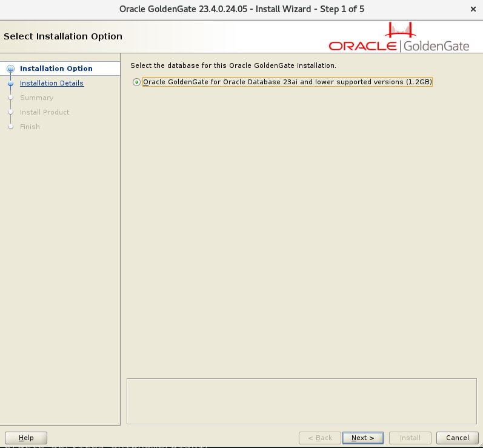The image size is (483, 448).
Task: Click the disabled Install button
Action: (410, 438)
